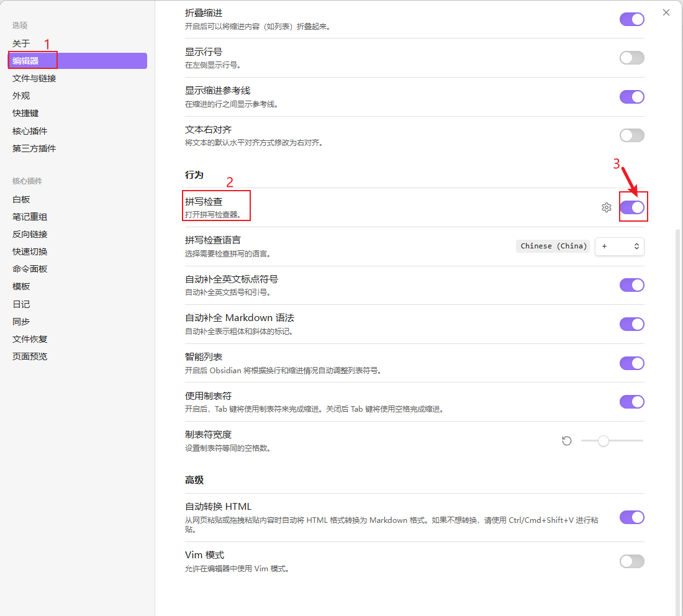Adjust the 制表符宽度 slider
683x616 pixels.
(603, 441)
